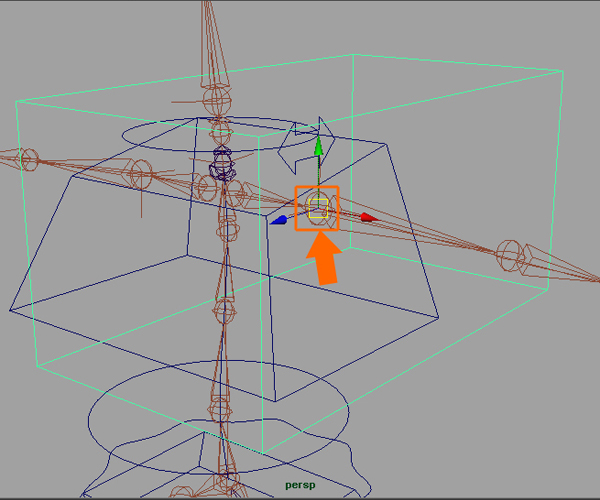Screen dimensions: 600x500
Task: Click the green Y-axis move manipulator arrow
Action: point(318,147)
